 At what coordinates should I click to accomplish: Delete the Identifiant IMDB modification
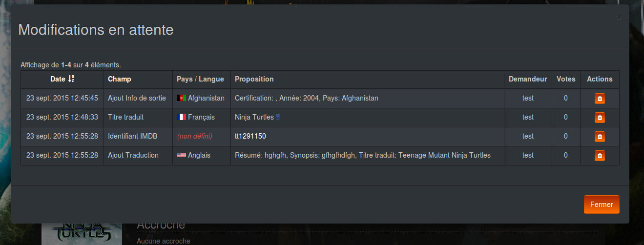coord(600,137)
